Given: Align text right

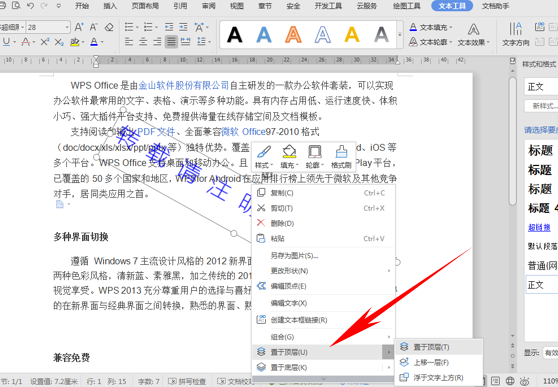Looking at the screenshot, I should pyautogui.click(x=157, y=42).
